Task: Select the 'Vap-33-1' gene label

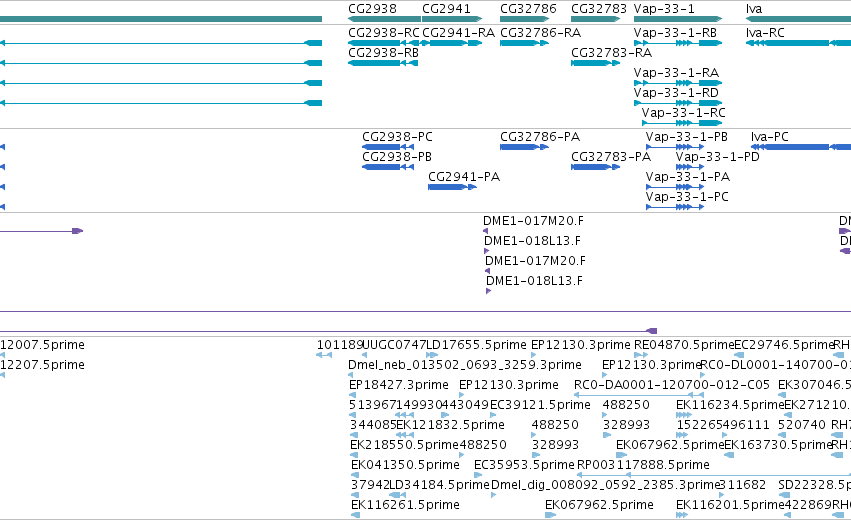Action: click(664, 9)
